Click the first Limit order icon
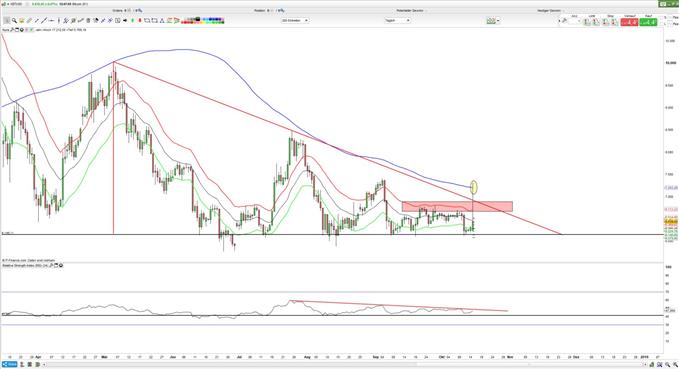The height and width of the screenshot is (369, 679). tap(586, 21)
